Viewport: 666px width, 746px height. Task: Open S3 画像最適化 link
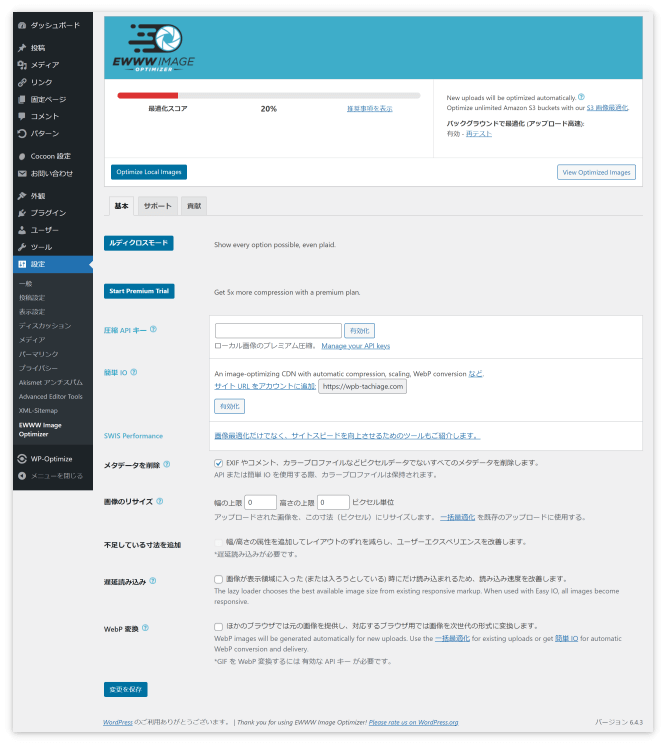pyautogui.click(x=607, y=108)
